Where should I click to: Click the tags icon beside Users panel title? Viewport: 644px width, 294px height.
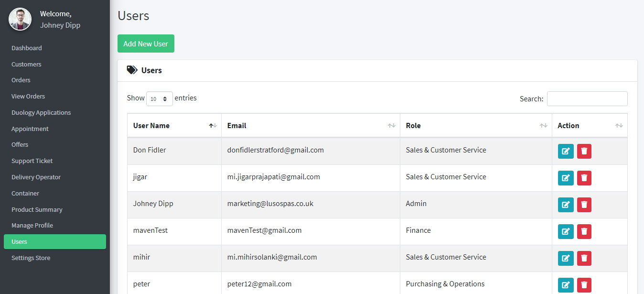coord(132,70)
